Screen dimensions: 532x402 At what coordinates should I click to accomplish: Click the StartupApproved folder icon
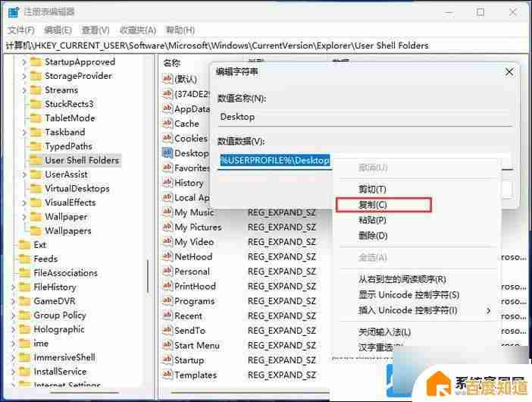[36, 61]
